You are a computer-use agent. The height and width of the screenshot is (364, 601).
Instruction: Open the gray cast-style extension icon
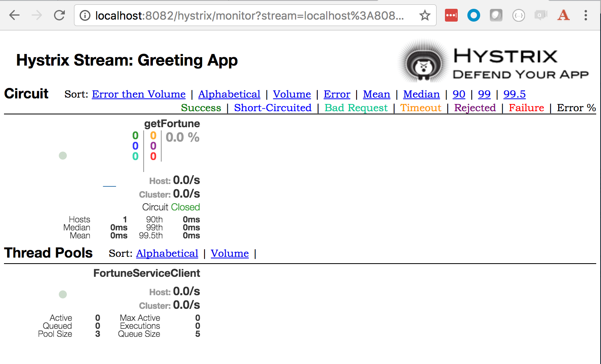click(x=541, y=16)
